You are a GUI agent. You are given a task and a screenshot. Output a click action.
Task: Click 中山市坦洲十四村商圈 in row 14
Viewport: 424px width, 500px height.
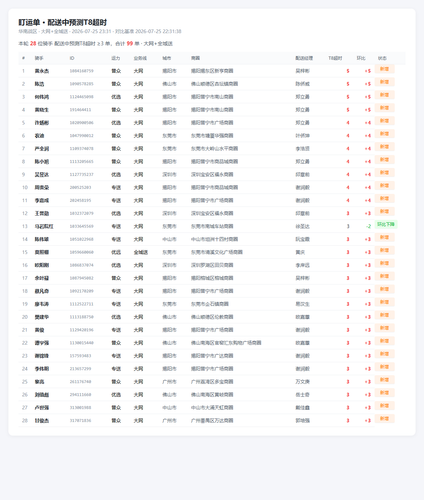click(x=214, y=239)
